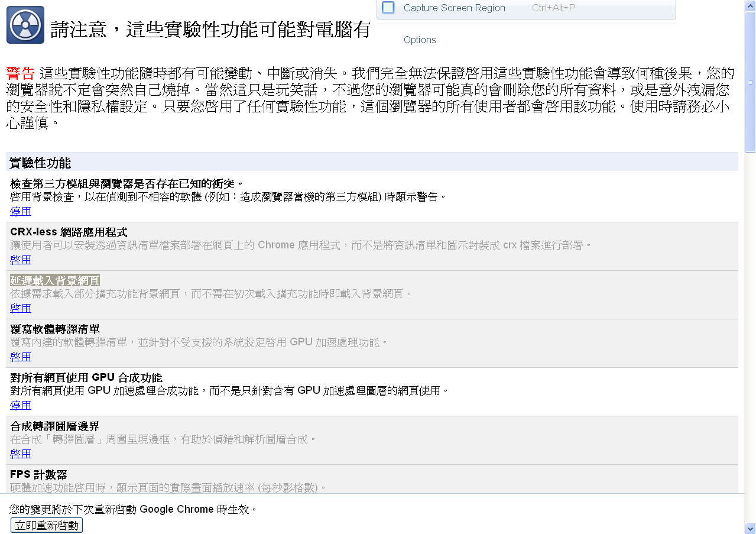Click the Capture Screen Region icon
This screenshot has height=534, width=756.
(388, 8)
